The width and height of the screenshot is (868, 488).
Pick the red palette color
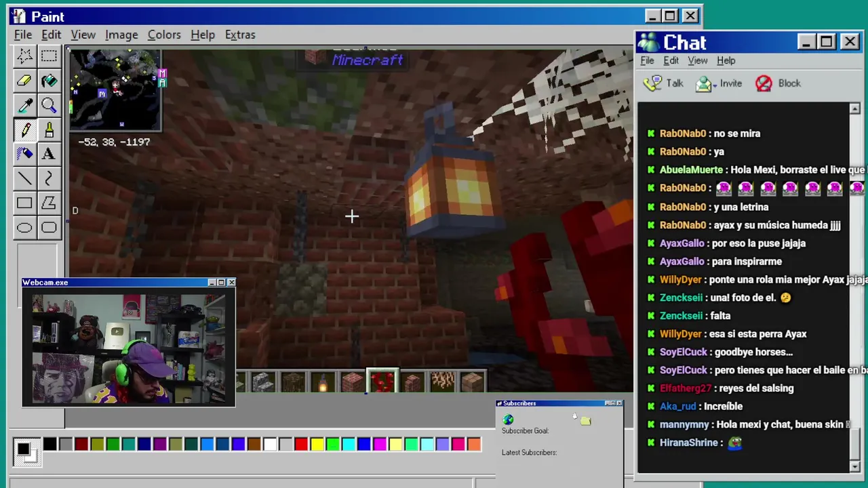tap(301, 445)
